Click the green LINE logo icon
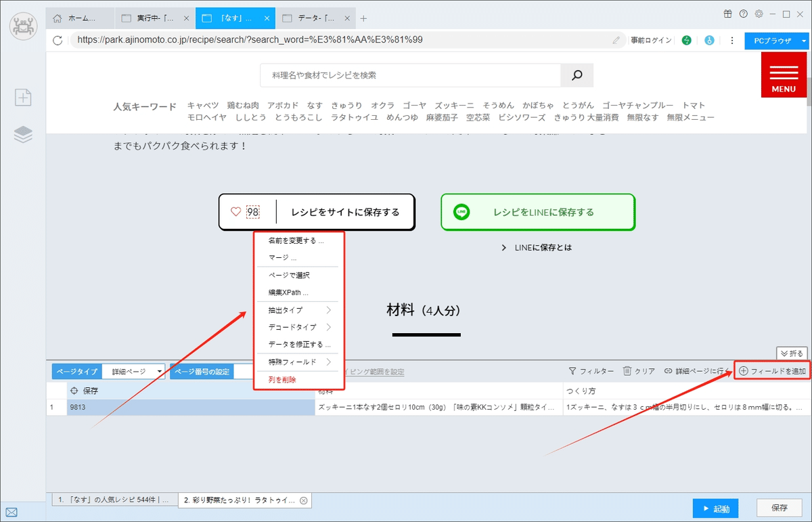812x522 pixels. pyautogui.click(x=461, y=212)
